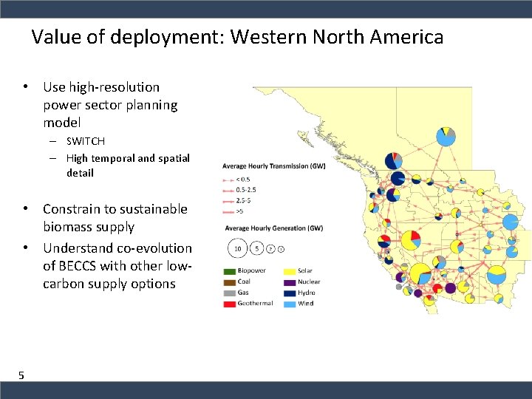Select the bullet 'Use high-resolution power sector planning model'
Screen dimensions: 532x399
[110, 104]
